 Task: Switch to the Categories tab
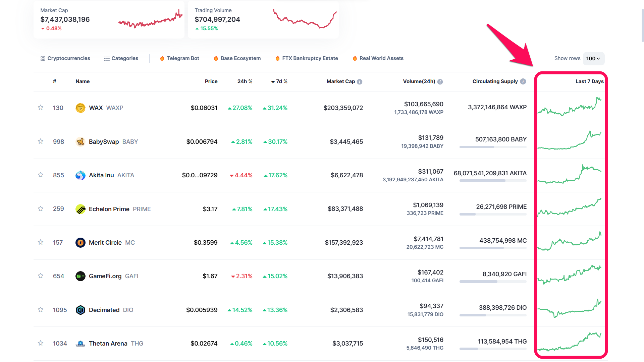click(x=121, y=58)
